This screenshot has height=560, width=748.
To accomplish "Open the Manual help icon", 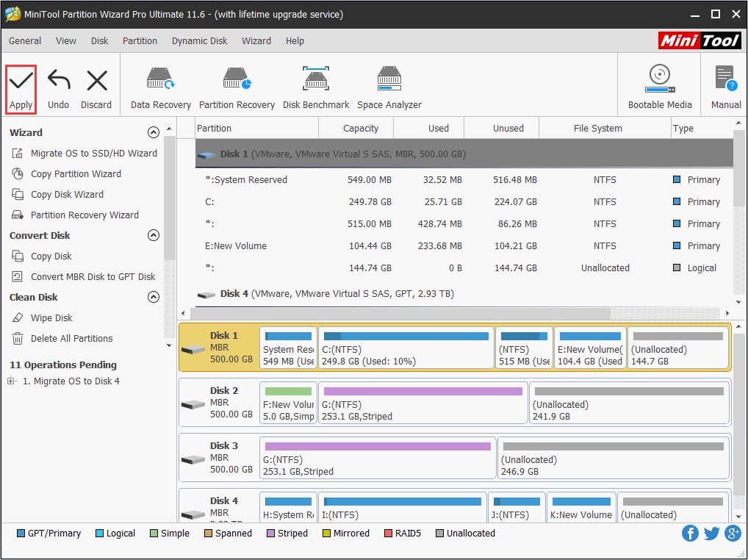I will pos(725,78).
